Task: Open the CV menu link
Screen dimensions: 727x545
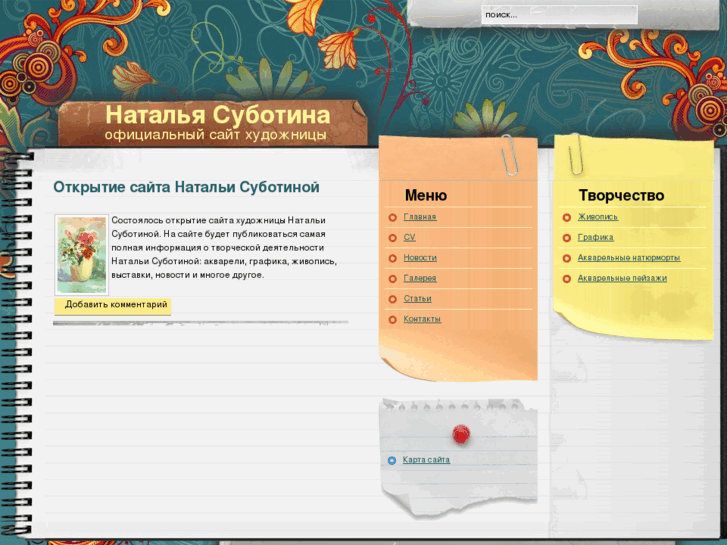Action: coord(409,237)
